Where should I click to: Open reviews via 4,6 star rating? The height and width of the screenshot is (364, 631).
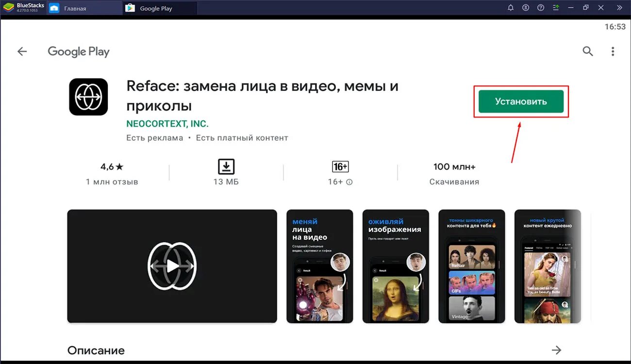[x=112, y=166]
